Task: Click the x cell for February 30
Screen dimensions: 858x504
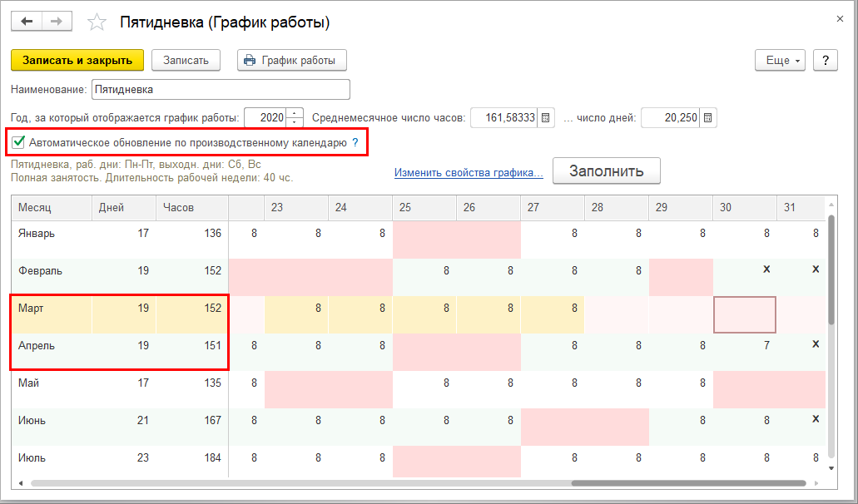Action: [744, 277]
